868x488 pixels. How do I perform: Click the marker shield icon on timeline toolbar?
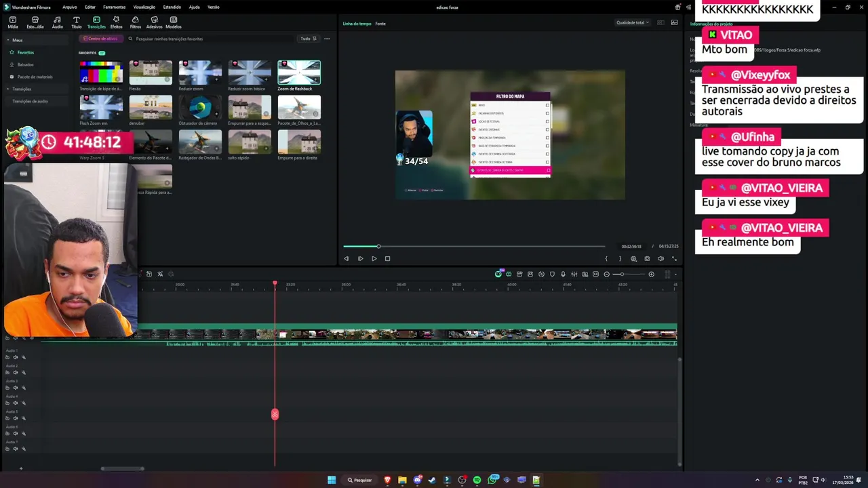tap(552, 274)
